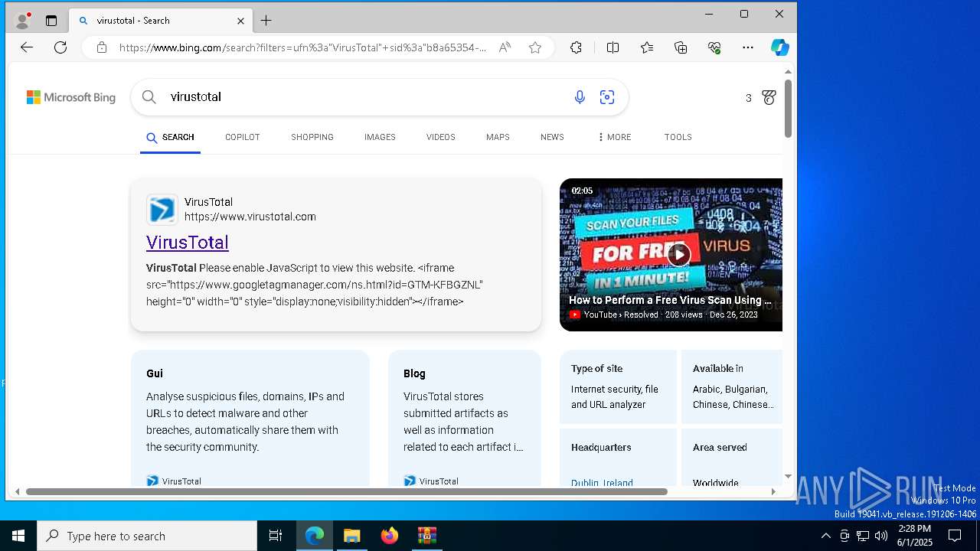Screen dimensions: 980x551
Task: Open Split screen icon
Action: coord(613,47)
